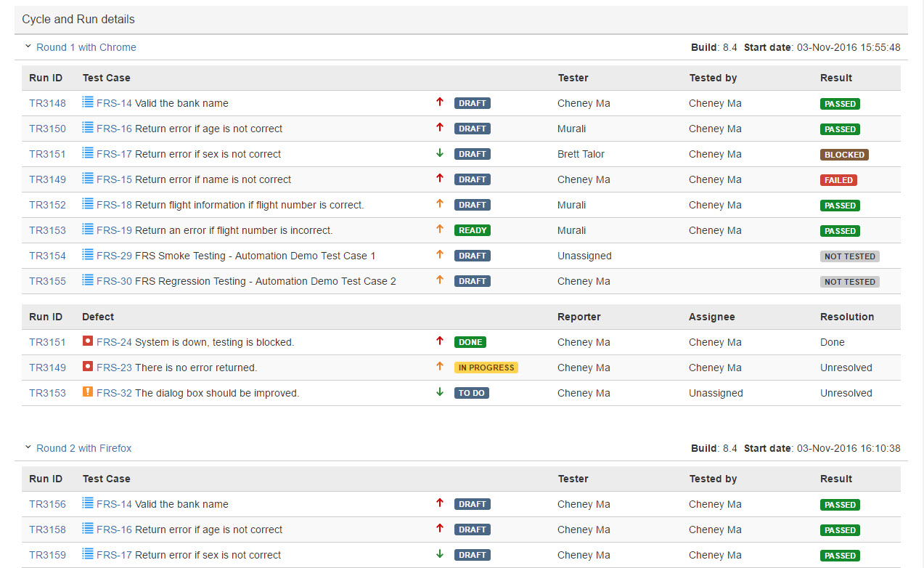Screen dimensions: 924x568
Task: Open run TR3156 in Round 2
Action: pyautogui.click(x=47, y=504)
